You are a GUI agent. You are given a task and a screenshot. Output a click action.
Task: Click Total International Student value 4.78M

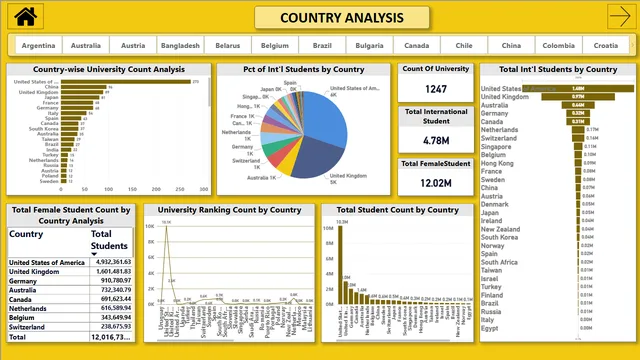click(436, 141)
